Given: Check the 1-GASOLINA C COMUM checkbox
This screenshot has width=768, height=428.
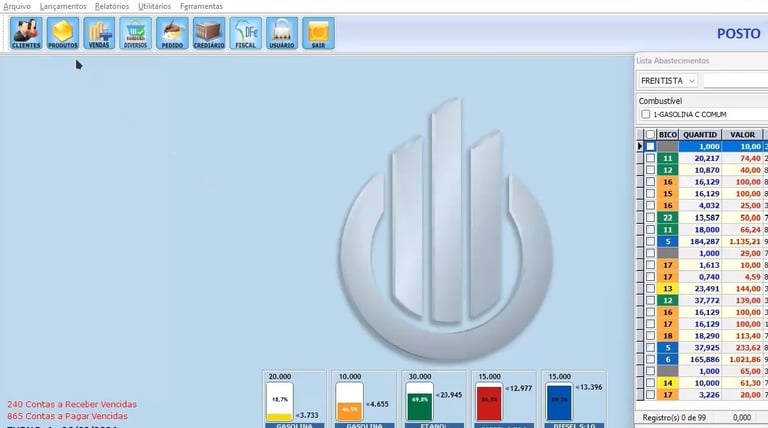Looking at the screenshot, I should 646,114.
